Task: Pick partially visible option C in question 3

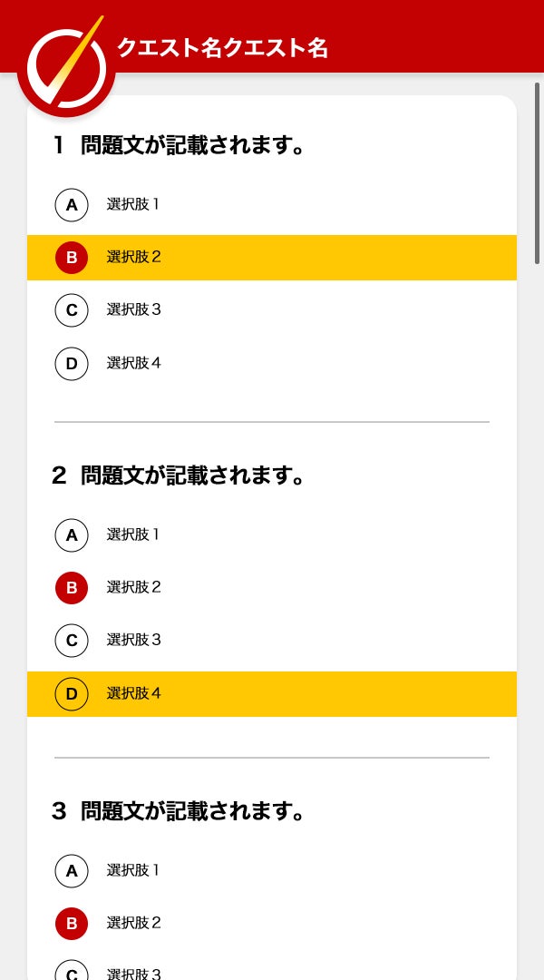Action: pos(72,972)
